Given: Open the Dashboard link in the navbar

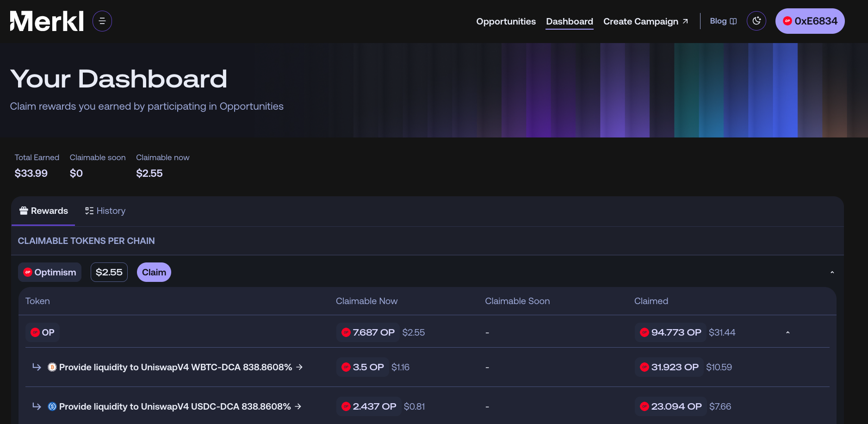Looking at the screenshot, I should [569, 21].
